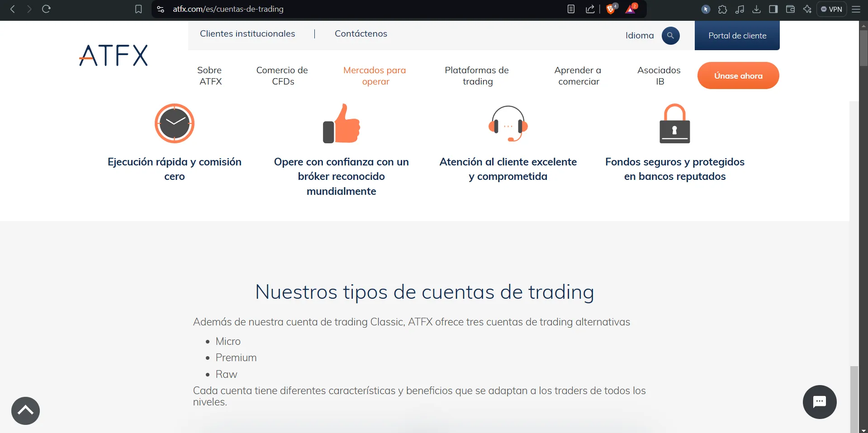Open Asociados IB menu

[659, 75]
